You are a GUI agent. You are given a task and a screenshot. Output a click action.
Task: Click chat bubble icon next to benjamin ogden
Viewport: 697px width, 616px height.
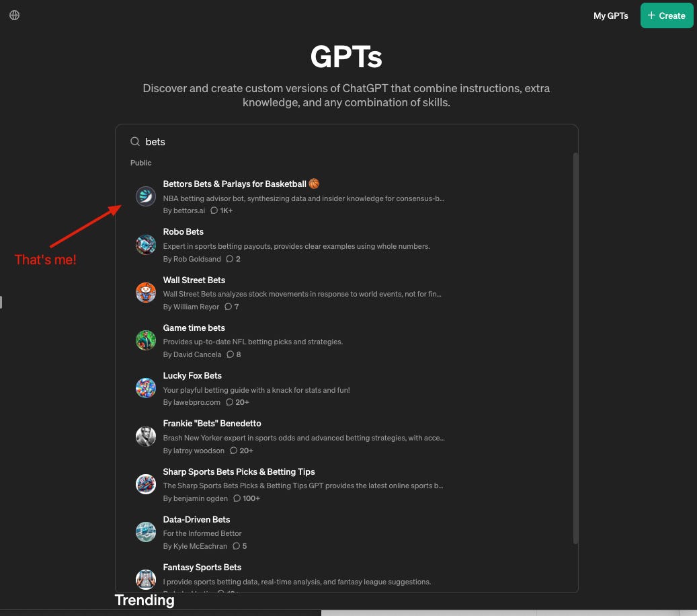[x=237, y=498]
